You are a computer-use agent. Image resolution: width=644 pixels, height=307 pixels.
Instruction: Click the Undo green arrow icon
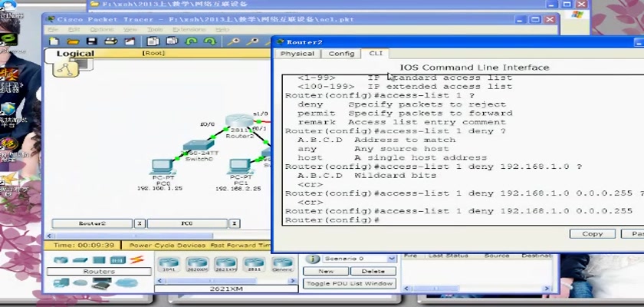point(191,41)
